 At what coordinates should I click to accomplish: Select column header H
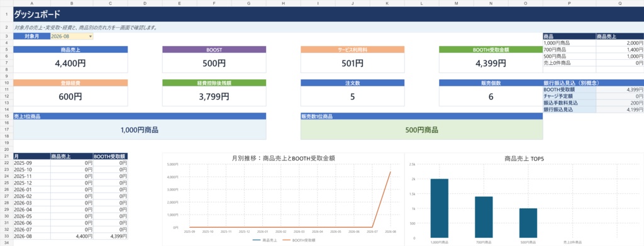coord(284,3)
